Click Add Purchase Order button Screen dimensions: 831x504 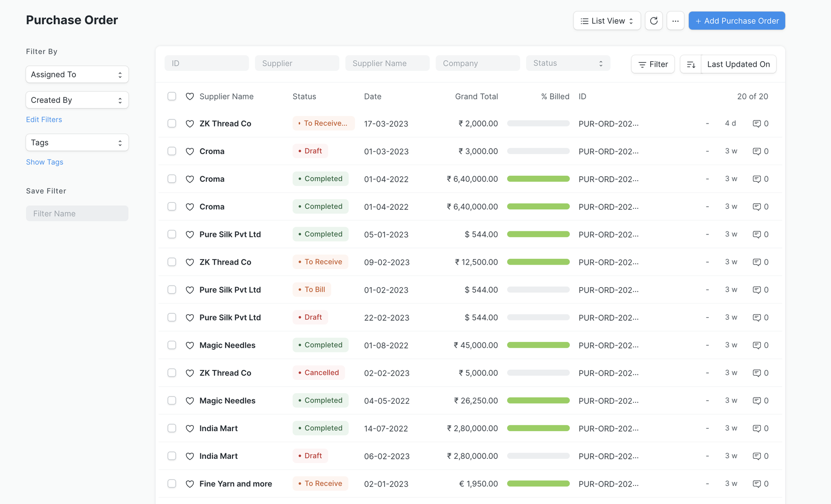coord(737,21)
